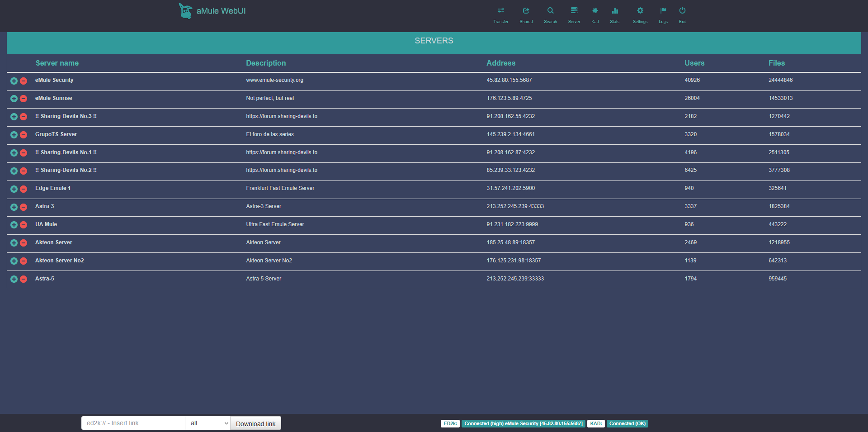Image resolution: width=868 pixels, height=432 pixels.
Task: Sort by Address column header
Action: [501, 63]
